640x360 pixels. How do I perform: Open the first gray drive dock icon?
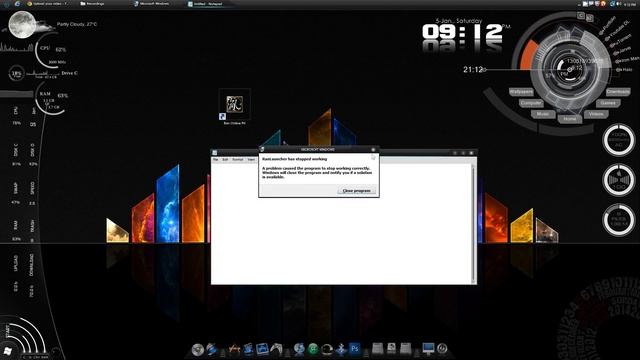378,349
